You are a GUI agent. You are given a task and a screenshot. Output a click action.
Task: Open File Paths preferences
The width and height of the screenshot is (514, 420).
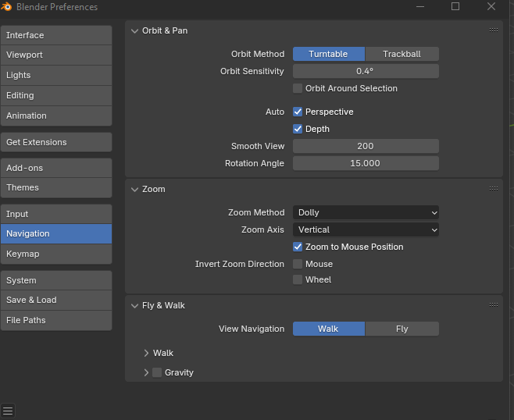pyautogui.click(x=56, y=320)
